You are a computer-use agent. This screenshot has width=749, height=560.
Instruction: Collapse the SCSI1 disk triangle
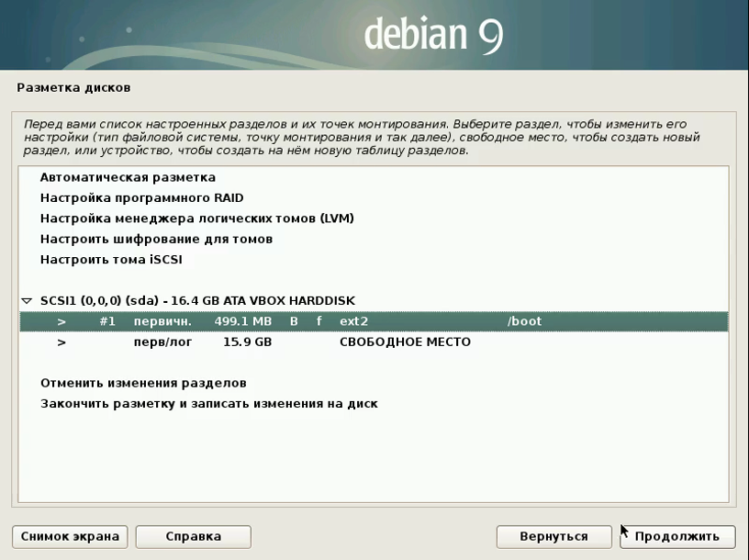tap(27, 301)
